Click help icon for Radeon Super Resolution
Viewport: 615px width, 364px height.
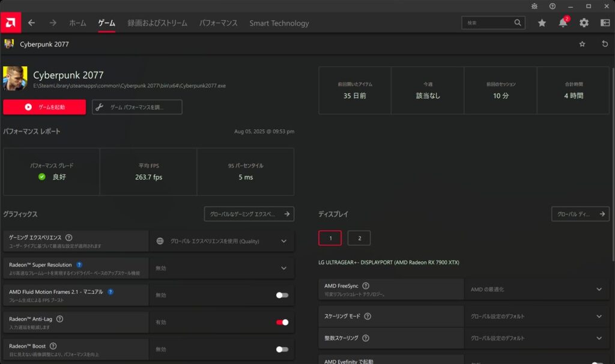tap(79, 265)
